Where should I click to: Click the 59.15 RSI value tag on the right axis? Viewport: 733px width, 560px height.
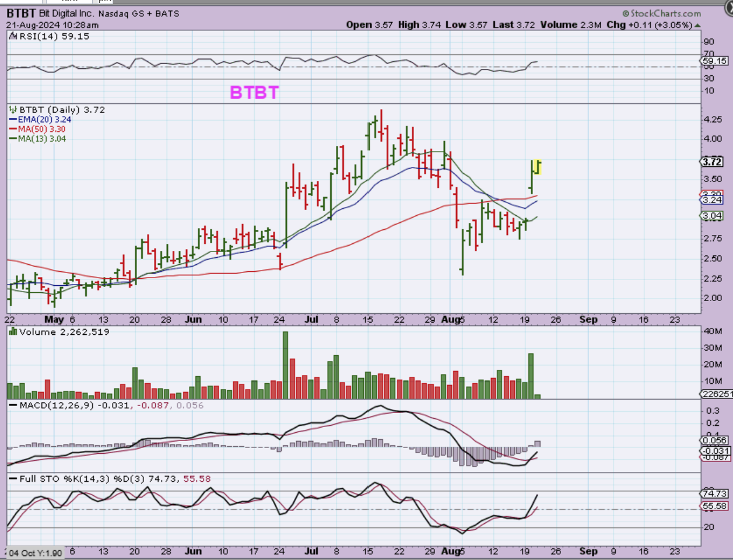[x=715, y=61]
